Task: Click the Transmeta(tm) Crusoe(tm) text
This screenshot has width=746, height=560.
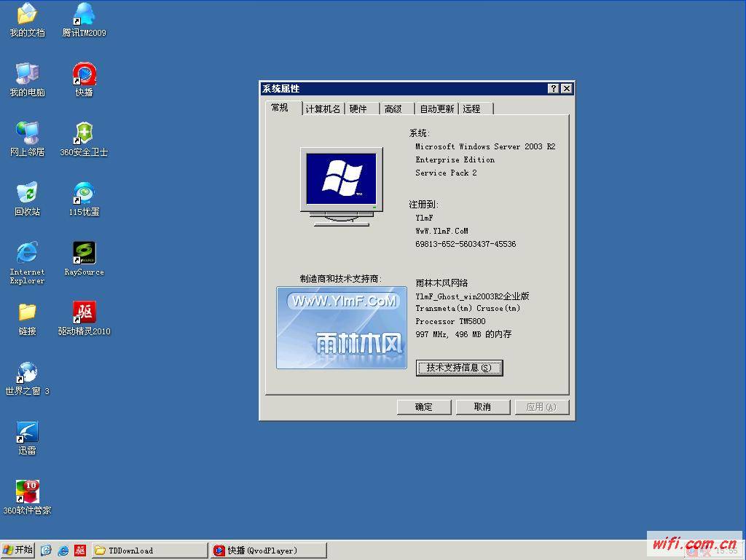Action: 468,309
